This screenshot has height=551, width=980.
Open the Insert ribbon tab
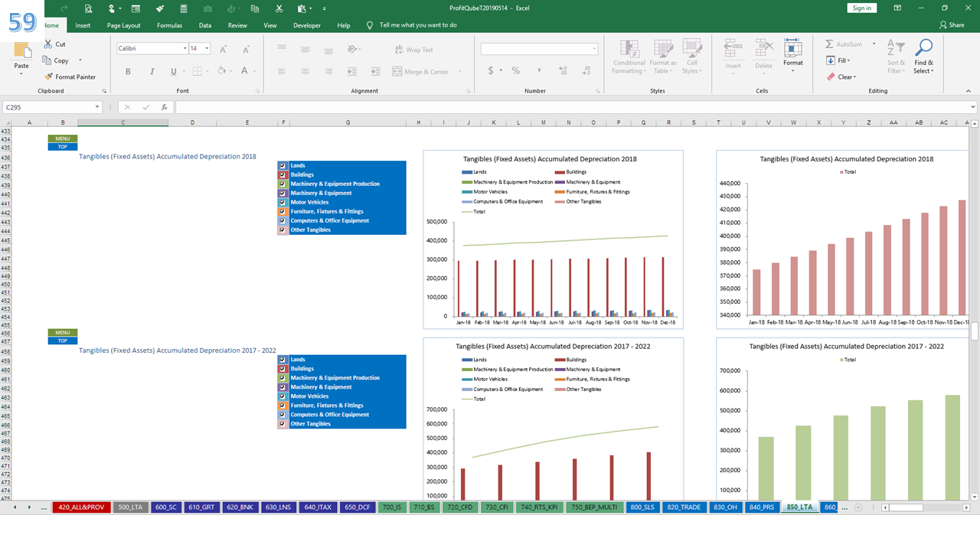[83, 25]
